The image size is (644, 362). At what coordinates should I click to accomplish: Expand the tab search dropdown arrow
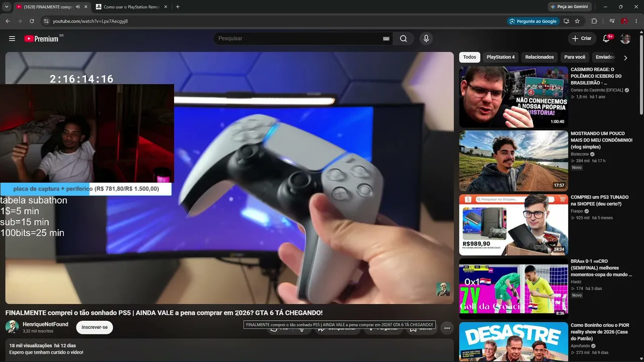[x=7, y=7]
